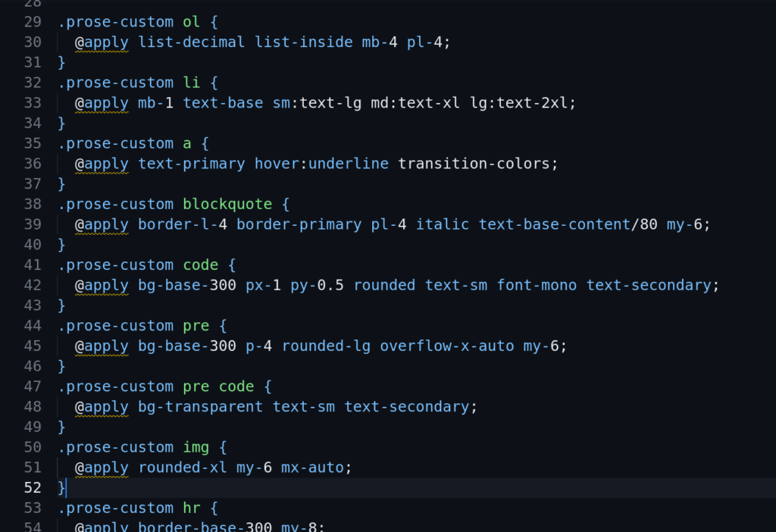Image resolution: width=776 pixels, height=532 pixels.
Task: Click the .prose-custom img selector
Action: tap(133, 447)
